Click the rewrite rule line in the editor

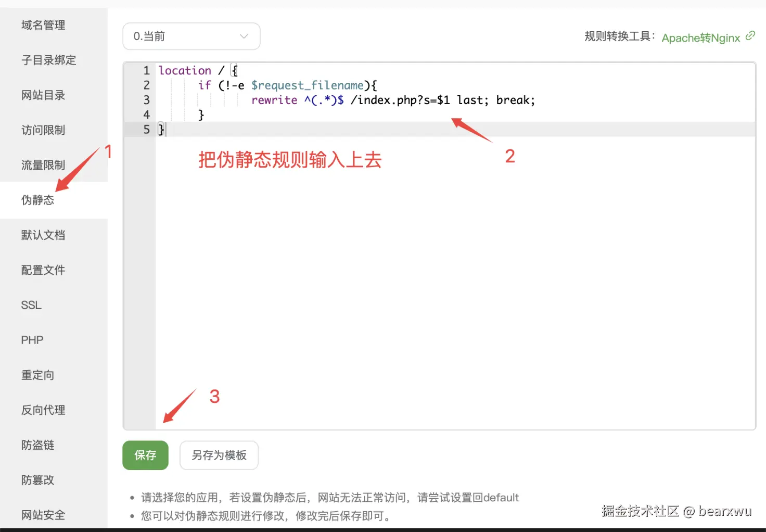393,100
